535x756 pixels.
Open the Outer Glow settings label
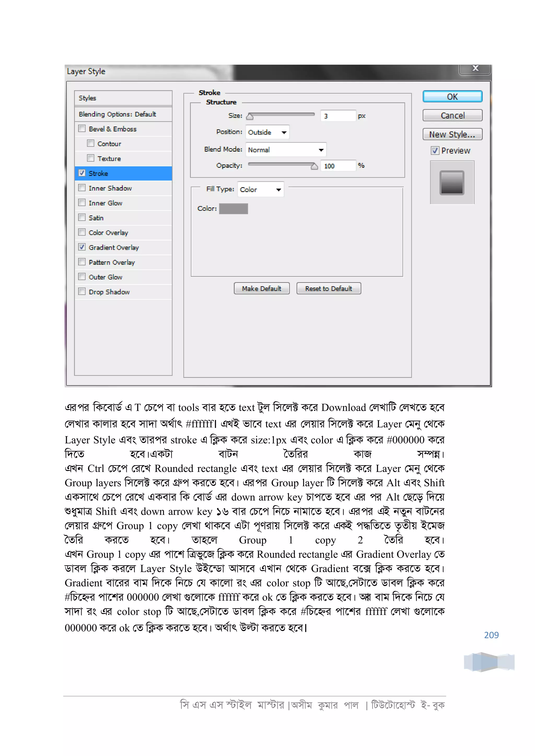pyautogui.click(x=105, y=277)
